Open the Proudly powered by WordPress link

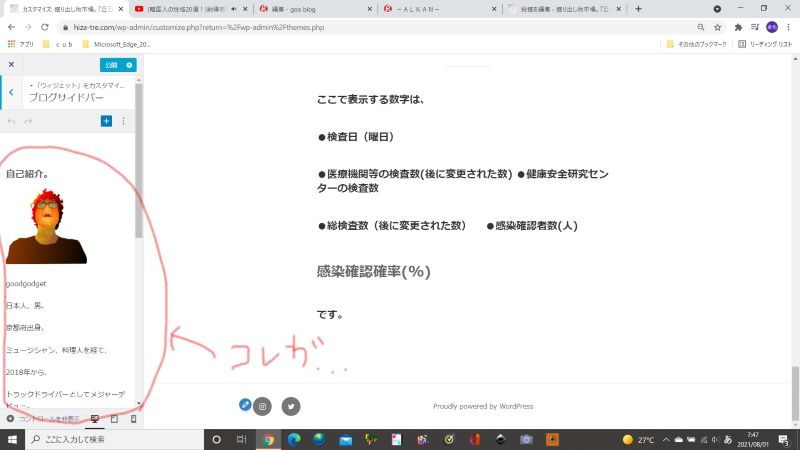pos(483,407)
